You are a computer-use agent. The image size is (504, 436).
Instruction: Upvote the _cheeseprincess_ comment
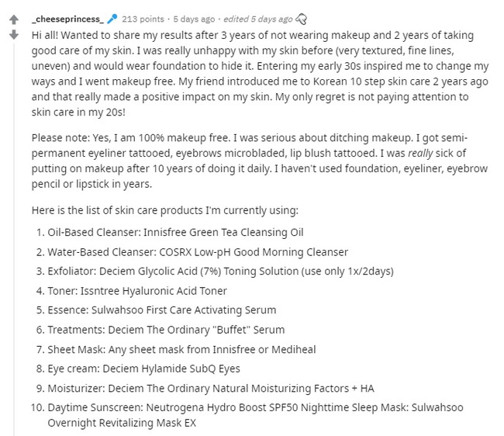point(14,19)
